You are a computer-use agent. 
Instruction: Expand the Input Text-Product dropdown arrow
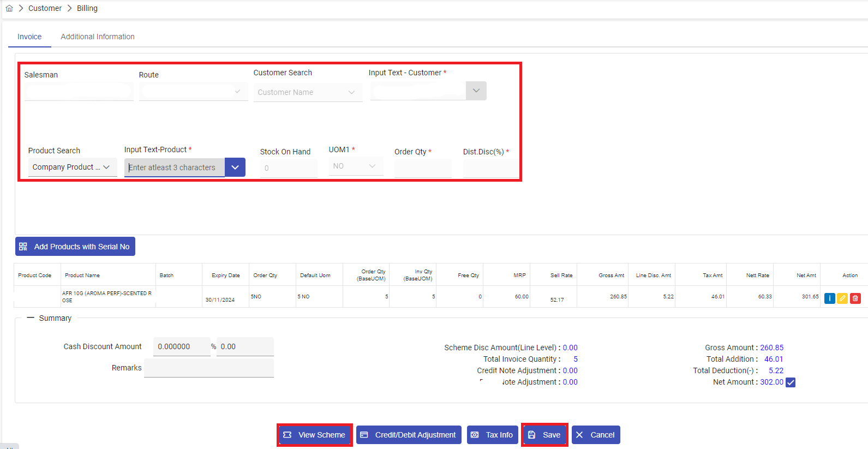pyautogui.click(x=235, y=167)
